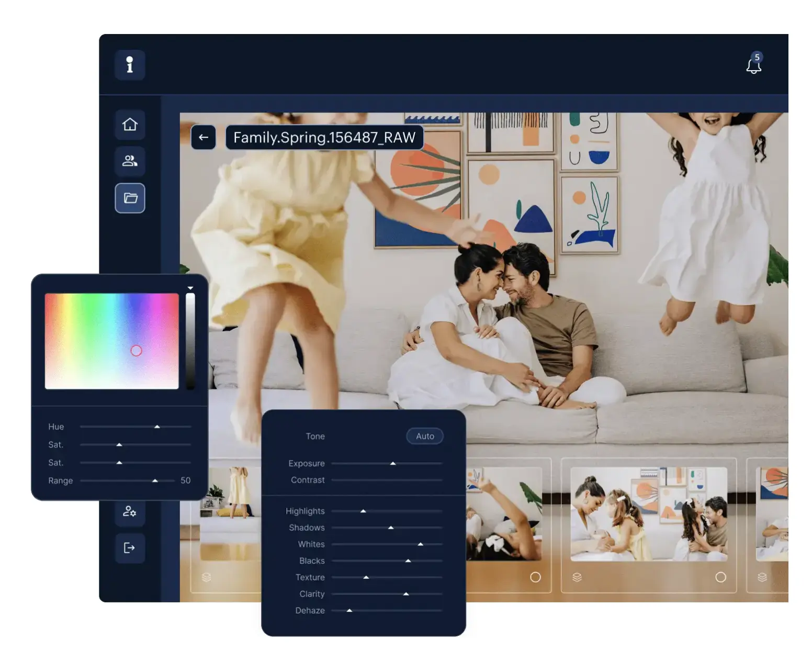Click the Sat. slider directly below Hue
Screen dimensions: 812x650
click(135, 444)
